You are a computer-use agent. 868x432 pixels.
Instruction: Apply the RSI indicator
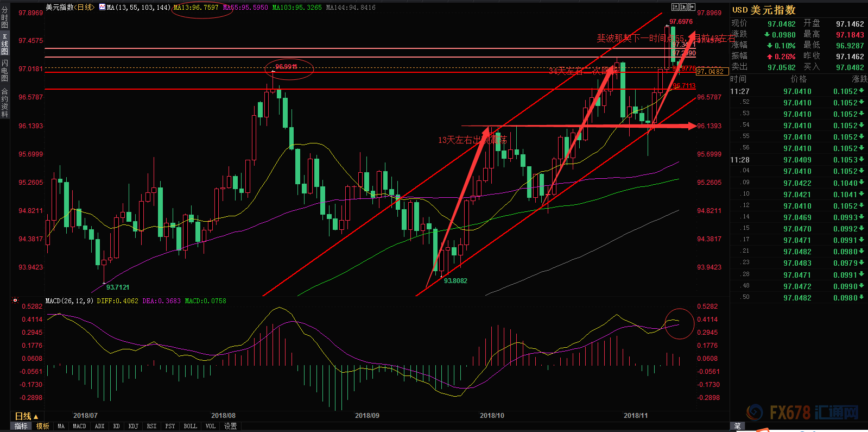pyautogui.click(x=151, y=427)
